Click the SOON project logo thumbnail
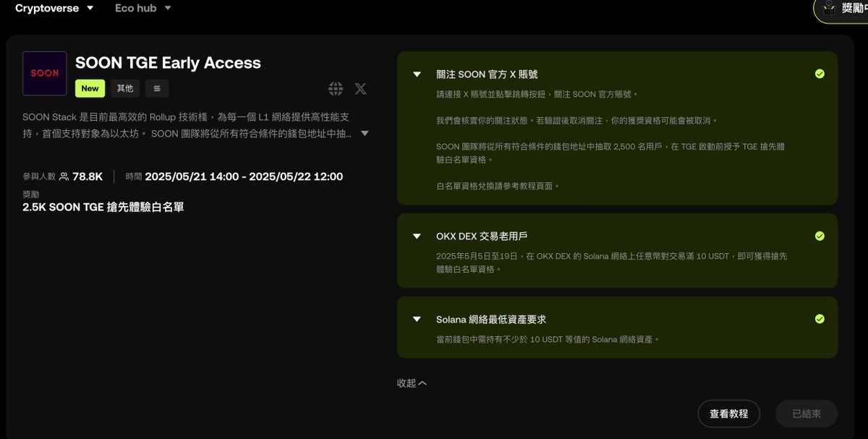This screenshot has height=439, width=868. (x=45, y=74)
